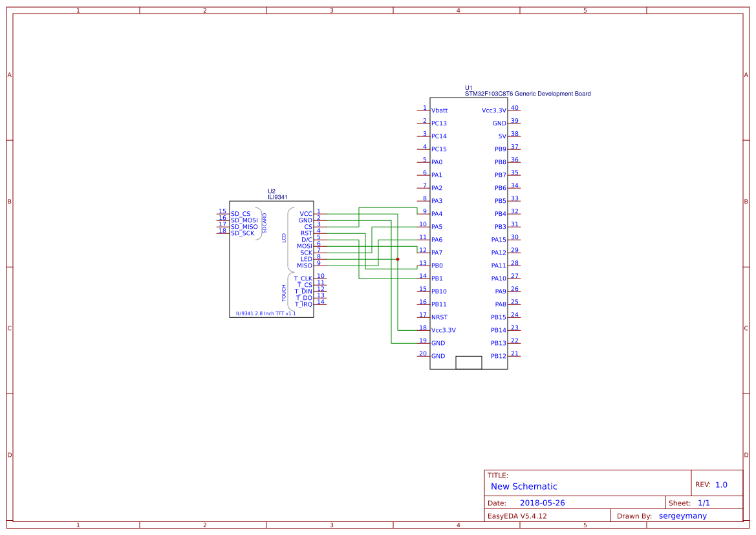756x535 pixels.
Task: Click the Vcc3.3V pin 40 on U1
Action: pyautogui.click(x=495, y=110)
